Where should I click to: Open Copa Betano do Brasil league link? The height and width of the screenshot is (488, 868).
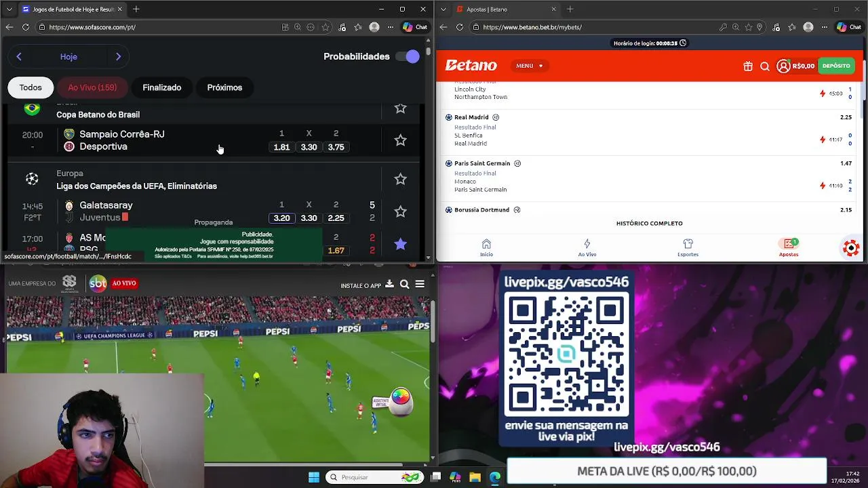pyautogui.click(x=98, y=115)
